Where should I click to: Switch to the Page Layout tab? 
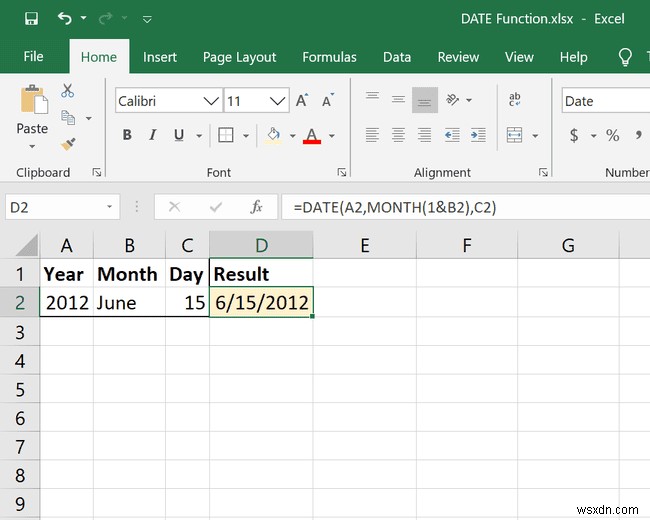pos(239,57)
